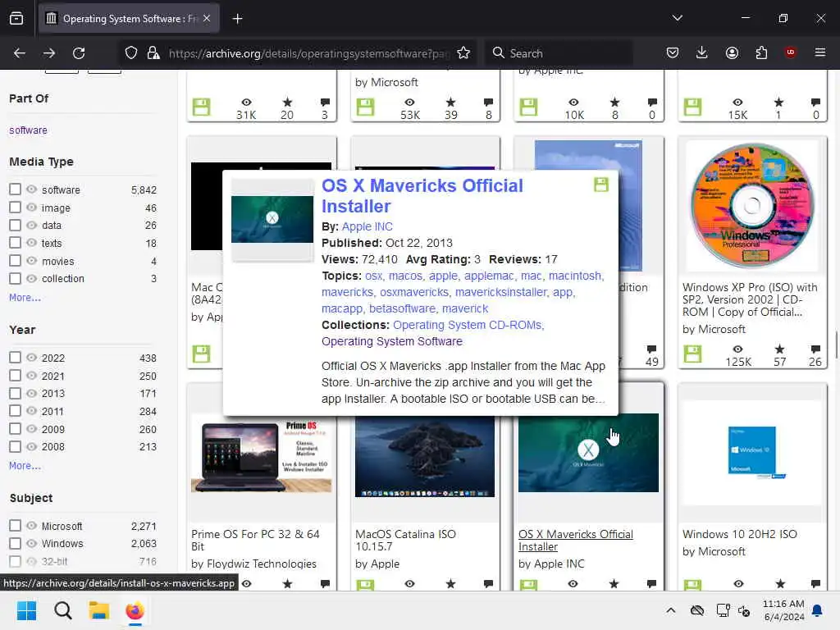Open the Firefox account icon
Viewport: 840px width, 630px height.
pos(732,52)
